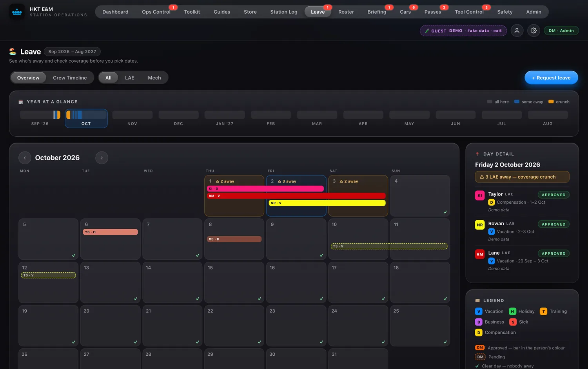588x369 pixels.
Task: Click the Holiday H legend icon
Action: [512, 311]
